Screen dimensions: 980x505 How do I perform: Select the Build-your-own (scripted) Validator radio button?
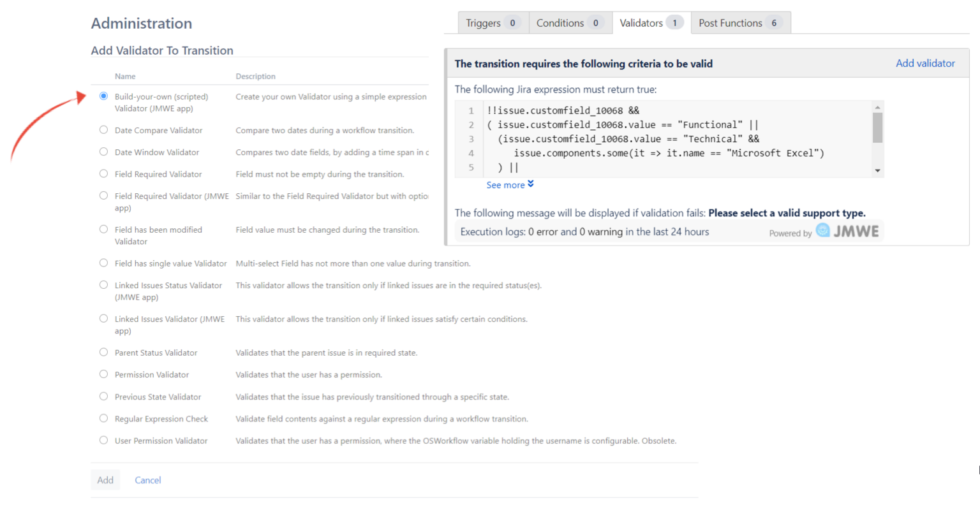pyautogui.click(x=103, y=96)
